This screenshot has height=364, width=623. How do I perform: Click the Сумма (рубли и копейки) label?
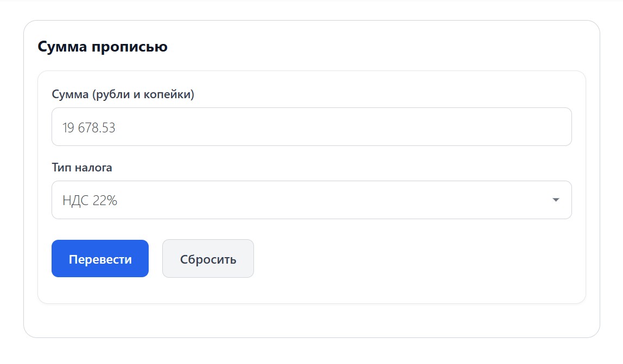pyautogui.click(x=123, y=94)
